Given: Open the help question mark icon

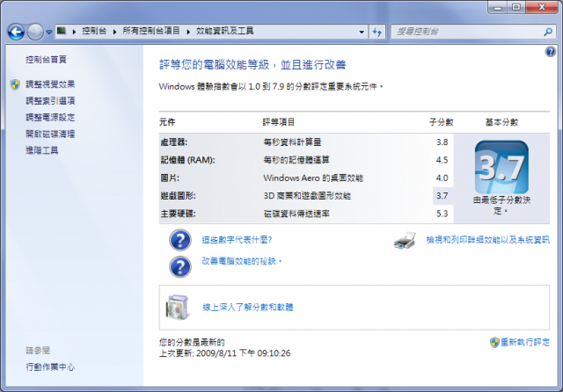Looking at the screenshot, I should pyautogui.click(x=550, y=52).
